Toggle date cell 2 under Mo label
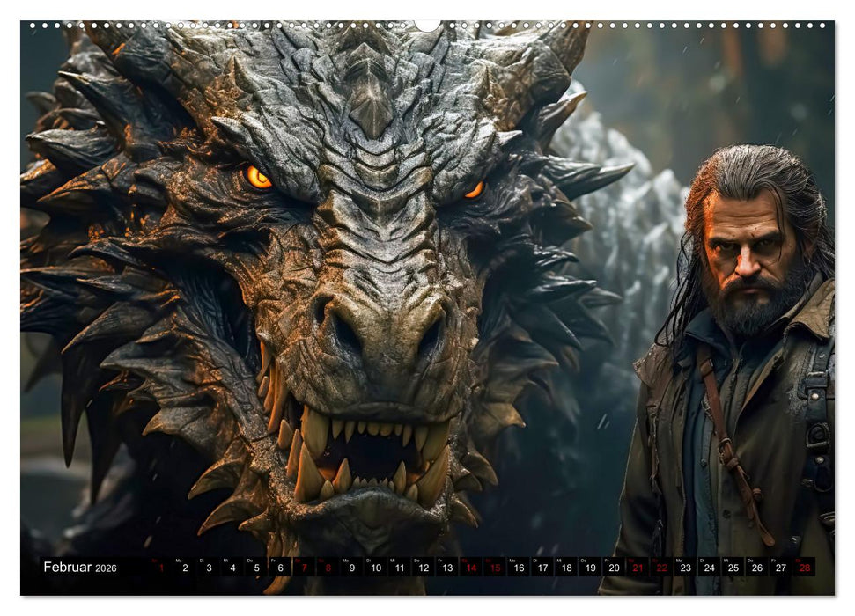855x616 pixels. 185,570
